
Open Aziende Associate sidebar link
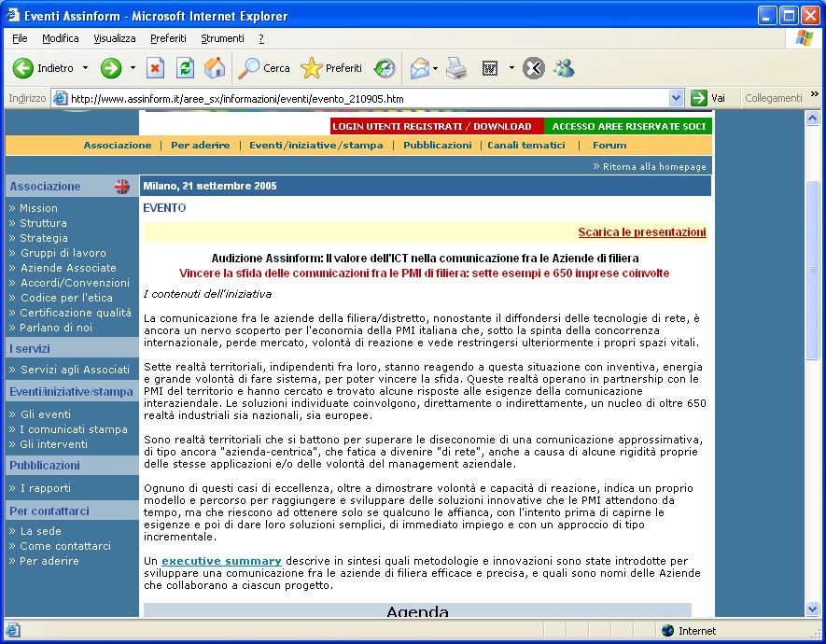click(68, 268)
